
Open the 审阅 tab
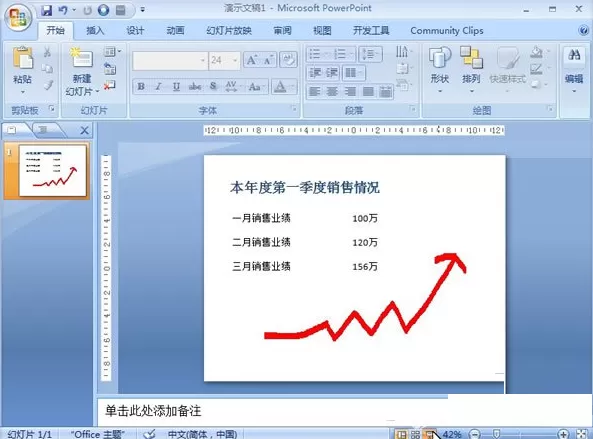283,30
